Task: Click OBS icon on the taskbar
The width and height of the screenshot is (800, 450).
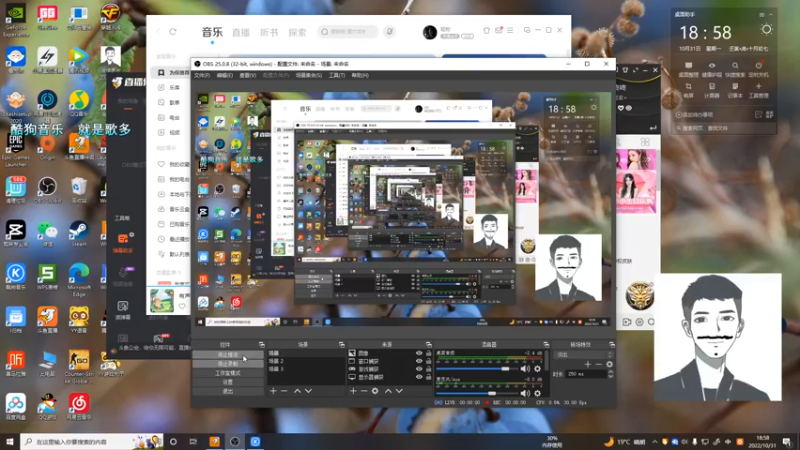Action: 235,441
